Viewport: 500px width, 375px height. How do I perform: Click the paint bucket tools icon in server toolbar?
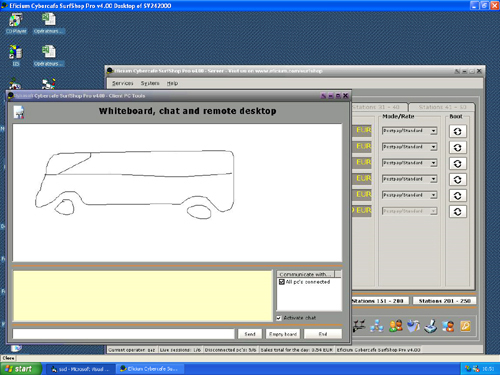[413, 326]
